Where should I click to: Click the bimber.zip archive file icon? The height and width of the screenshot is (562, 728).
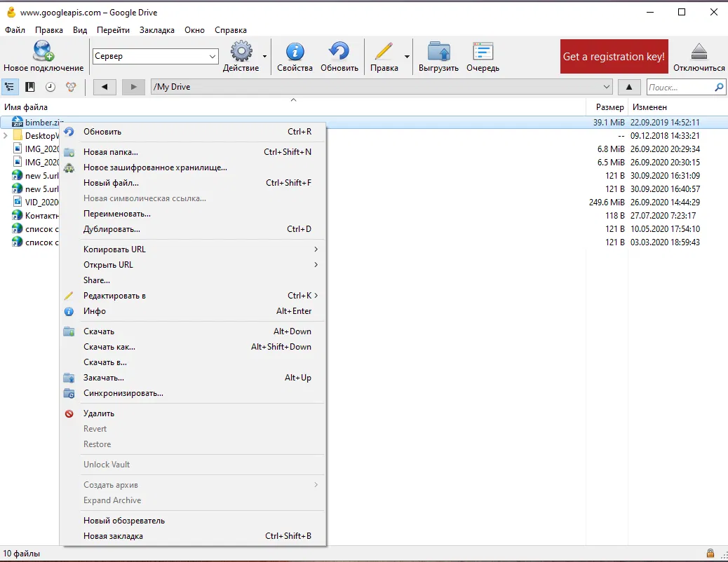(x=17, y=122)
